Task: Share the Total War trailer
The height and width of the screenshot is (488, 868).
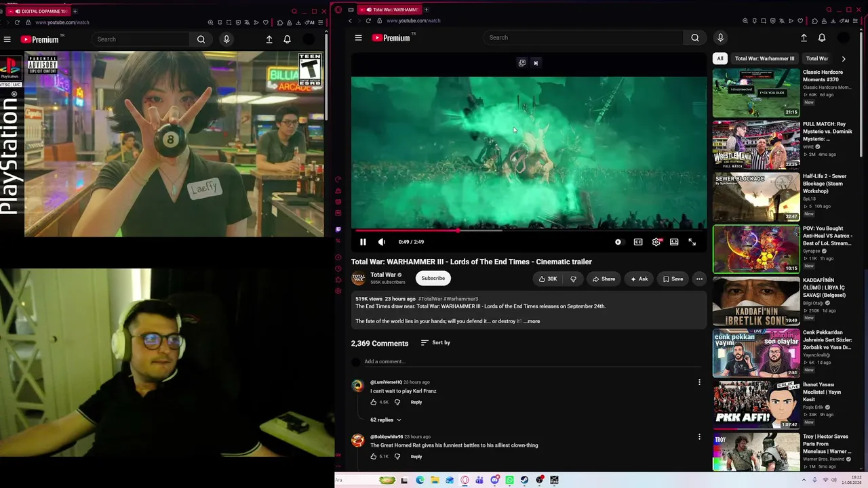Action: click(x=604, y=279)
